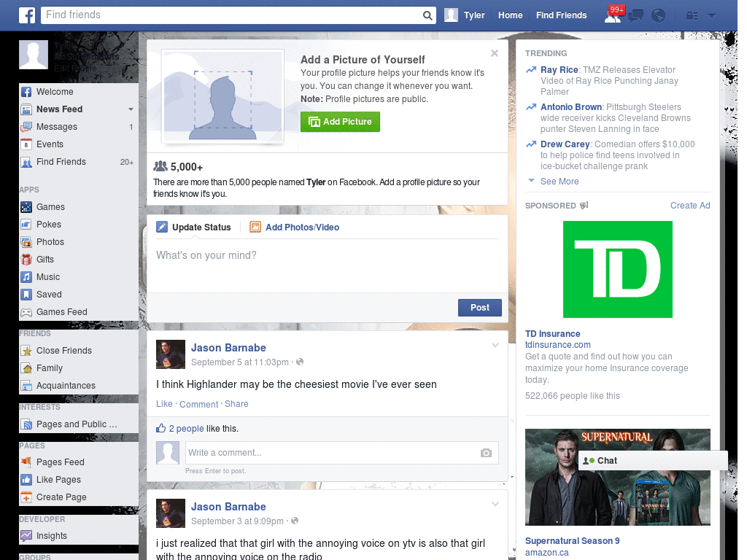Click the profile placeholder image in picture card
This screenshot has width=747, height=560.
point(222,97)
